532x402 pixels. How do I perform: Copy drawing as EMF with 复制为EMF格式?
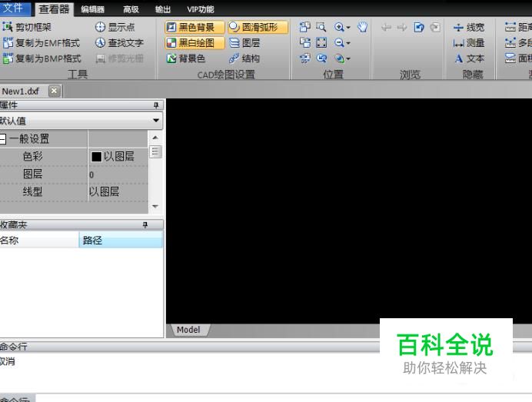coord(42,43)
